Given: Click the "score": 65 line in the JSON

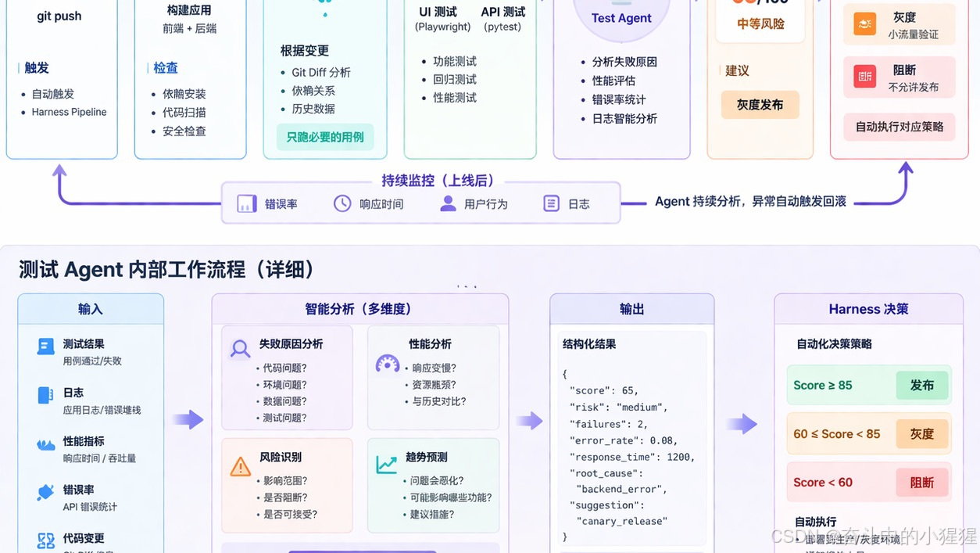Looking at the screenshot, I should click(x=605, y=390).
